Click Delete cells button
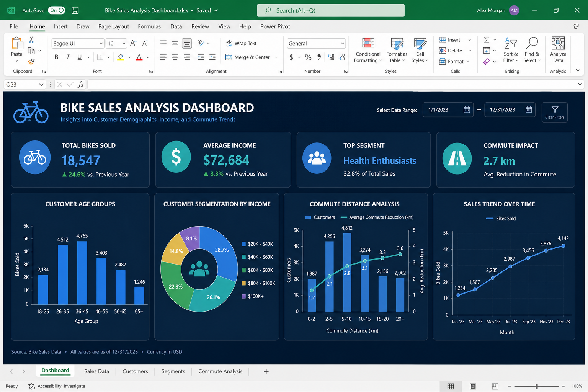The image size is (588, 392). point(451,51)
